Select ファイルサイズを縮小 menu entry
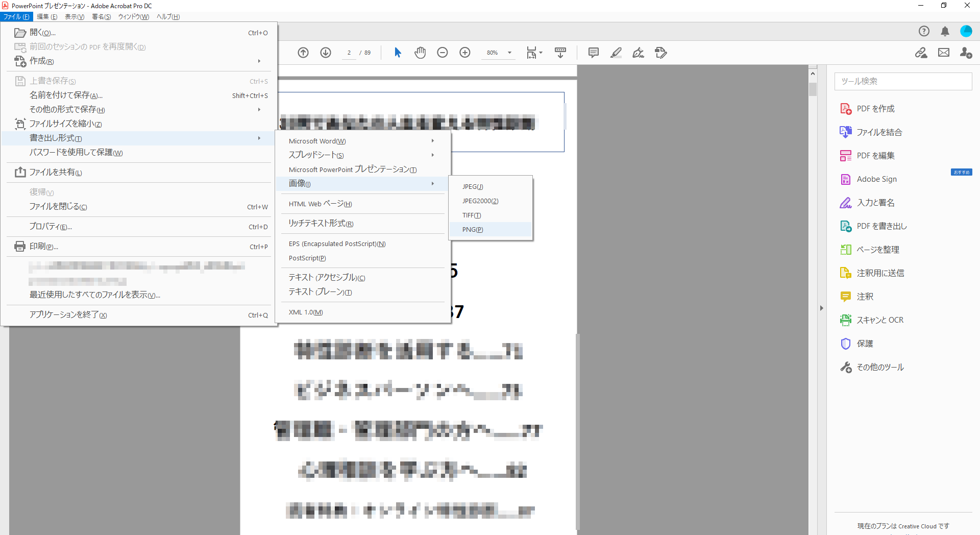The width and height of the screenshot is (980, 535). [139, 124]
